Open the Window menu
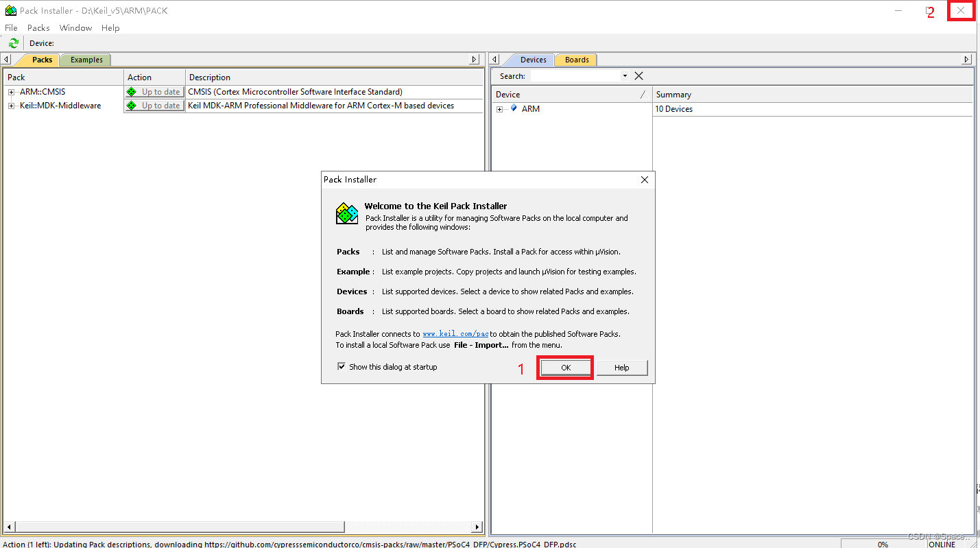Screen dimensions: 980x548 pos(75,28)
